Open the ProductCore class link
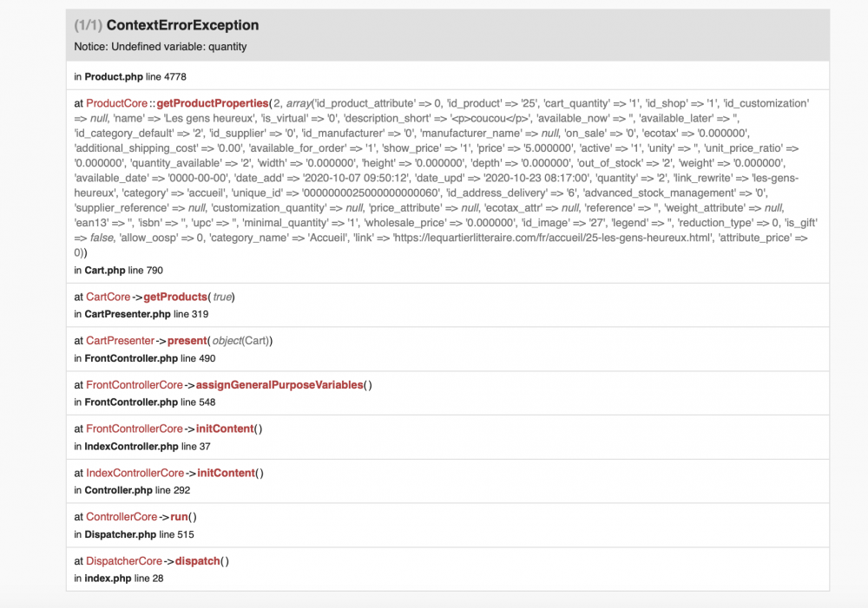This screenshot has height=608, width=868. tap(117, 103)
